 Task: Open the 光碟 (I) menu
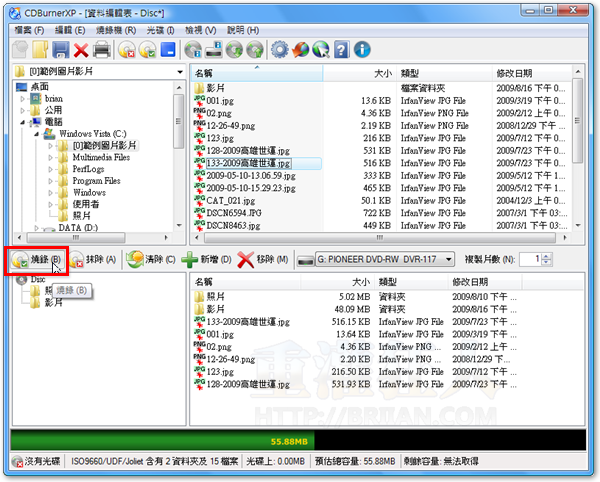point(160,30)
